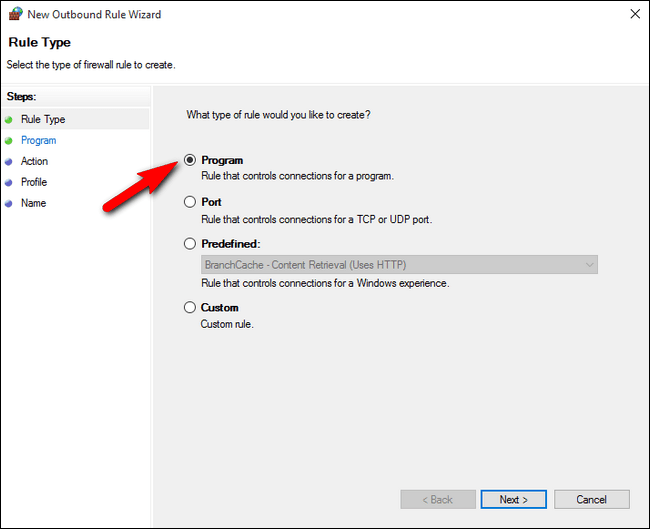Jump to the Program step in sidebar
This screenshot has width=650, height=529.
coord(39,141)
